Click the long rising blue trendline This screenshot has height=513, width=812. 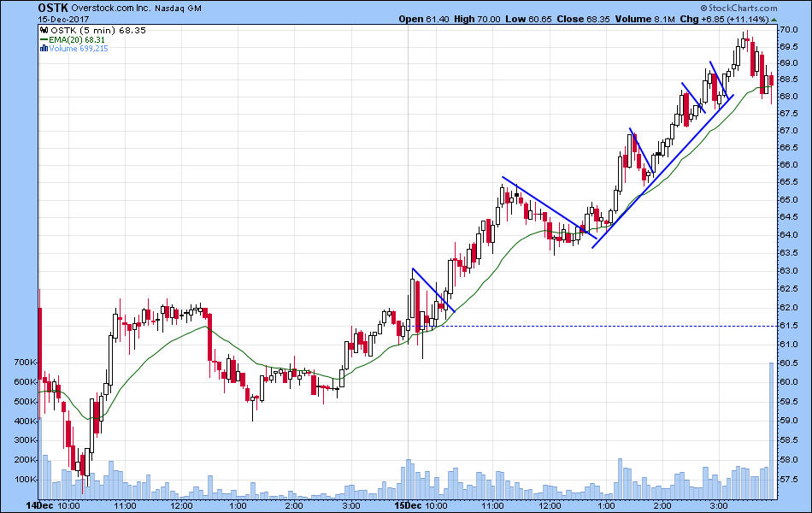point(662,172)
